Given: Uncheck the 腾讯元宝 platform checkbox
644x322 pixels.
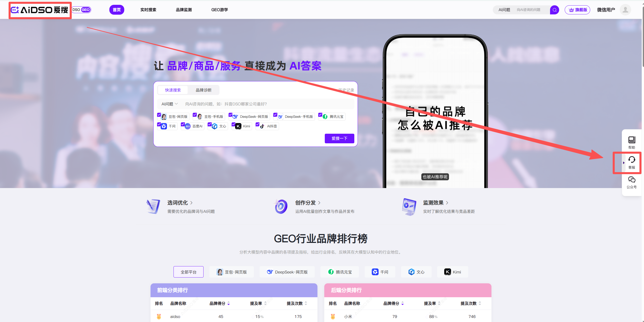Looking at the screenshot, I should click(x=320, y=114).
